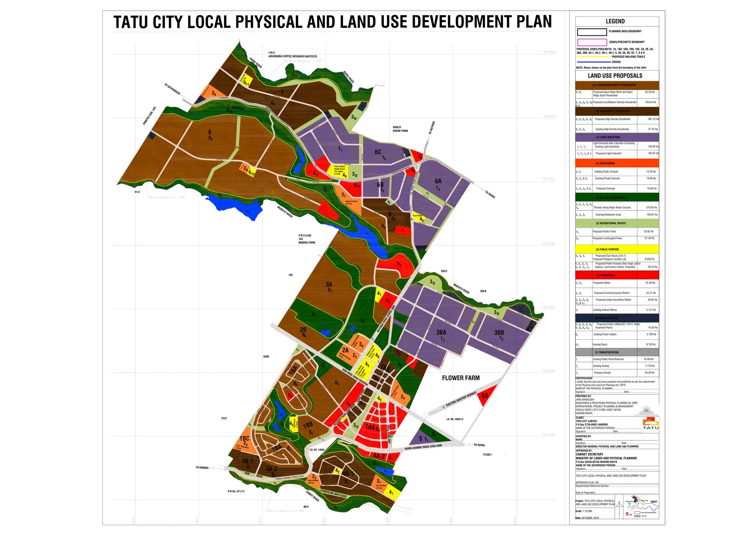Select the red Commercial legend band
Viewport: 756px width, 535px height.
pyautogui.click(x=617, y=275)
